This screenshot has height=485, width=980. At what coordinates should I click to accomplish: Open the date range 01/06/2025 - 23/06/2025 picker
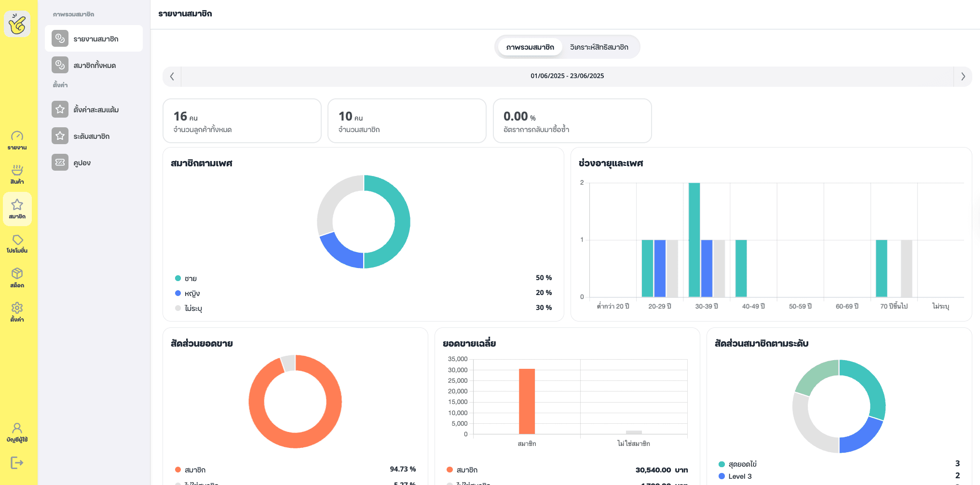567,76
